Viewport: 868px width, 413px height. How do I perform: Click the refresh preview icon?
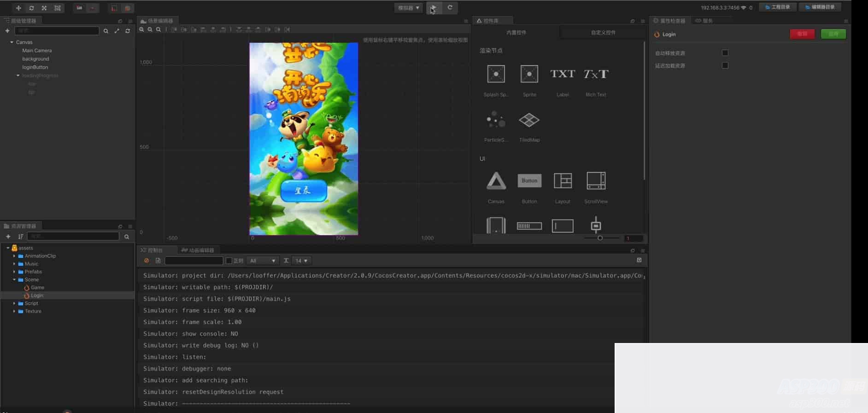(450, 8)
